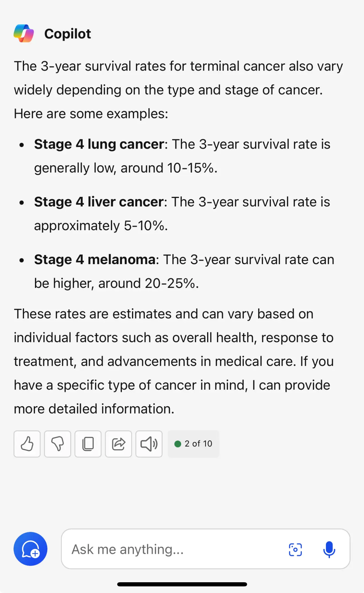Share the Copilot response
This screenshot has width=364, height=593.
coord(118,444)
